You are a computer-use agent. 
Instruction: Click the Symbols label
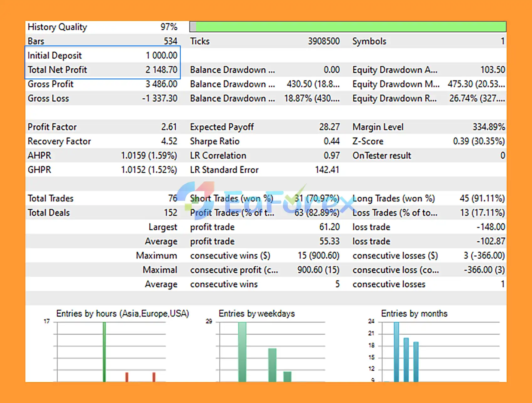tap(369, 41)
